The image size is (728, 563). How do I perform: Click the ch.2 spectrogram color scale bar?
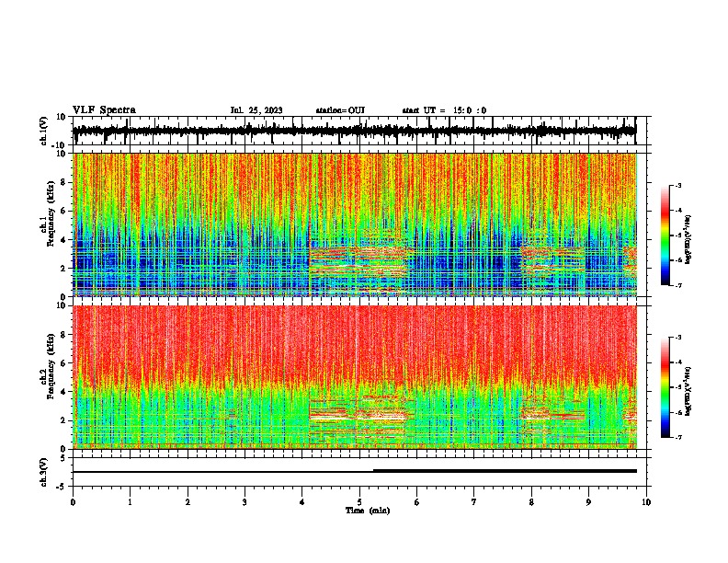665,387
